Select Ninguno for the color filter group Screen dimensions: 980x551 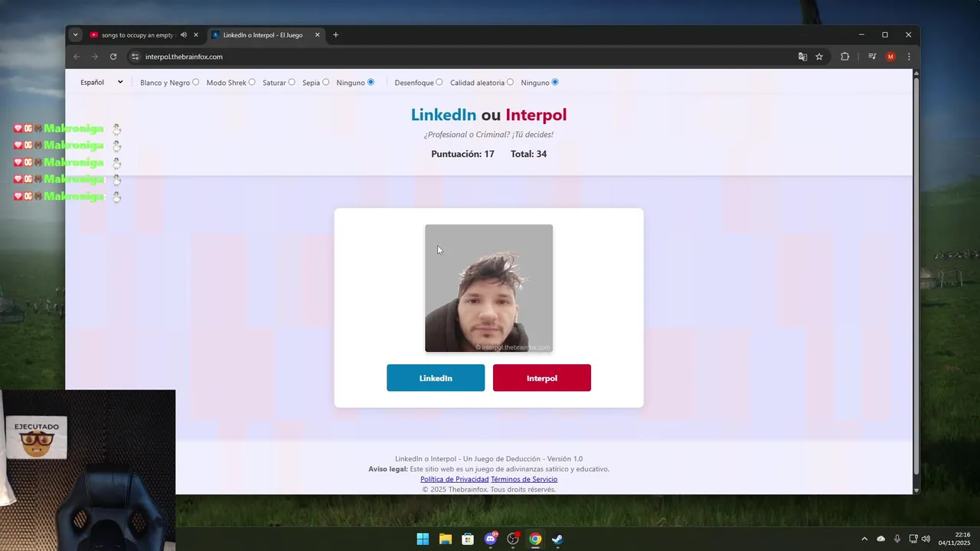(x=371, y=82)
